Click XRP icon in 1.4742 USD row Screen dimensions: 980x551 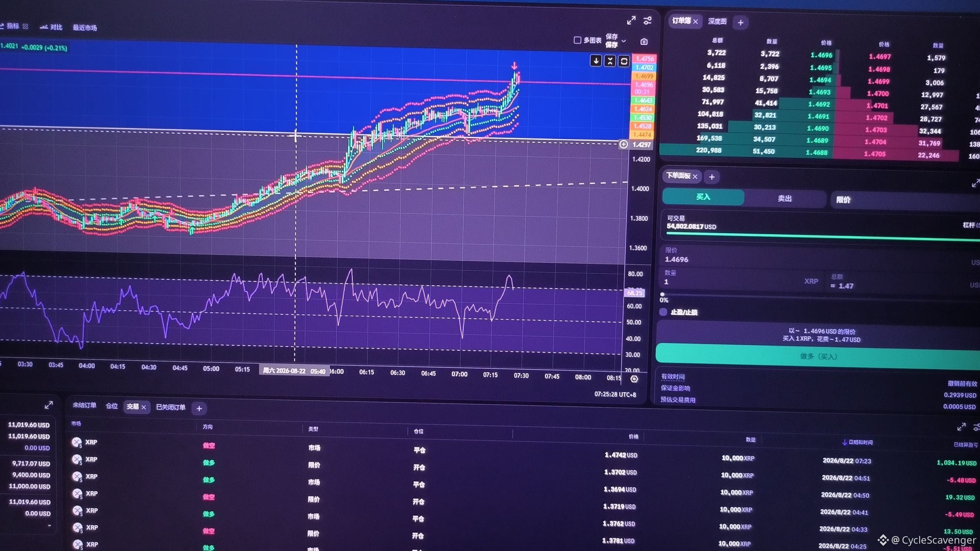click(77, 442)
